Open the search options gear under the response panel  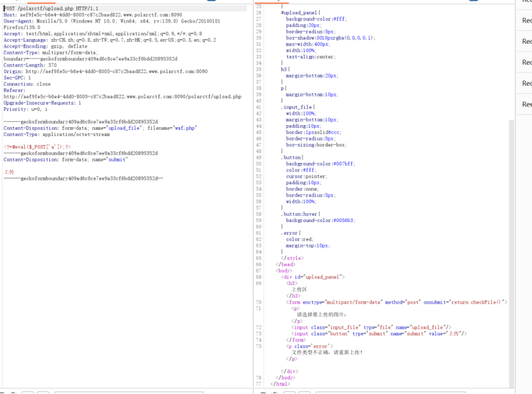coord(274,393)
